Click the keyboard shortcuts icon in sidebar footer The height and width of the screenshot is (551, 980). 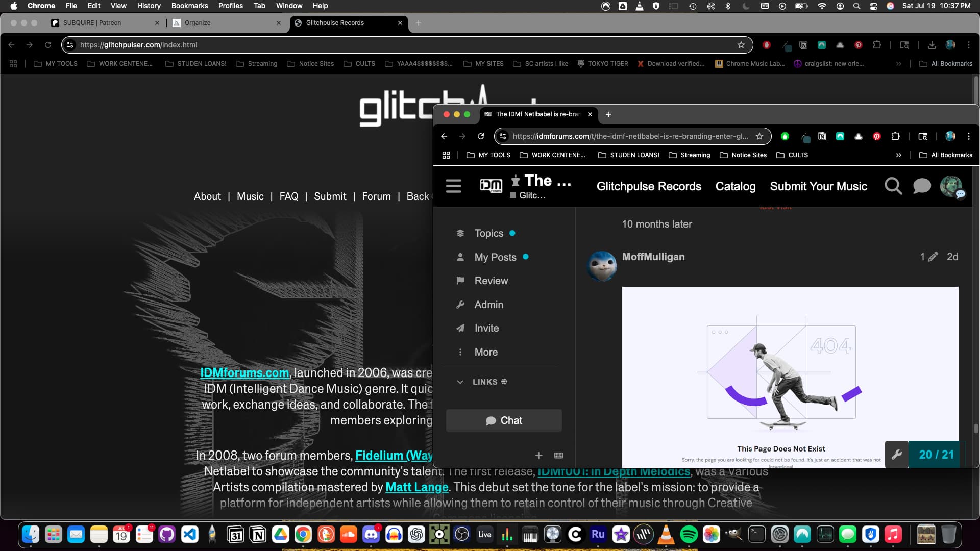[x=558, y=456]
